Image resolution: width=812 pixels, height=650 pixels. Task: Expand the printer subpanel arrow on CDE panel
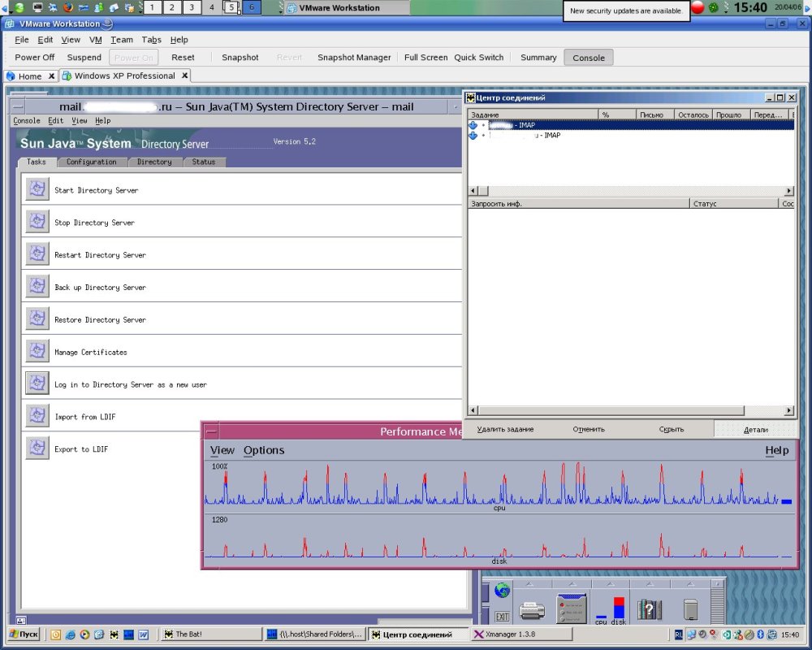[x=529, y=584]
